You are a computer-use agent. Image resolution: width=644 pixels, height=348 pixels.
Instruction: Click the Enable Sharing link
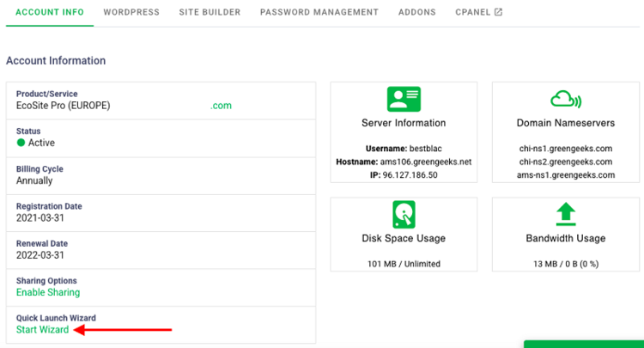[47, 292]
